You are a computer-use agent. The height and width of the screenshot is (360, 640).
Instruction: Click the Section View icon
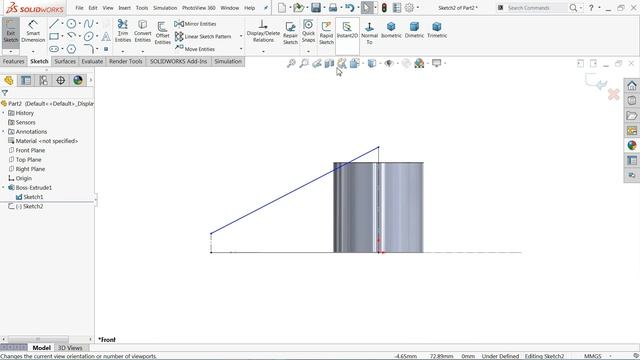click(329, 63)
